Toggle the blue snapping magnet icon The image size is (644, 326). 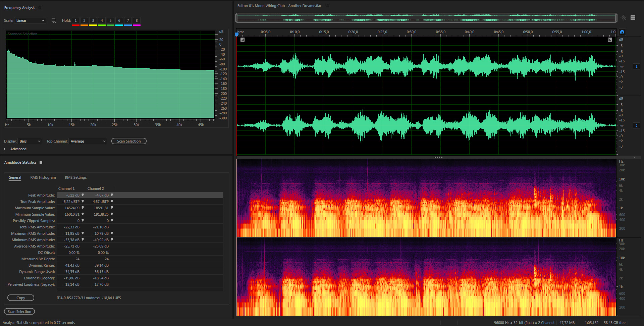pos(622,32)
